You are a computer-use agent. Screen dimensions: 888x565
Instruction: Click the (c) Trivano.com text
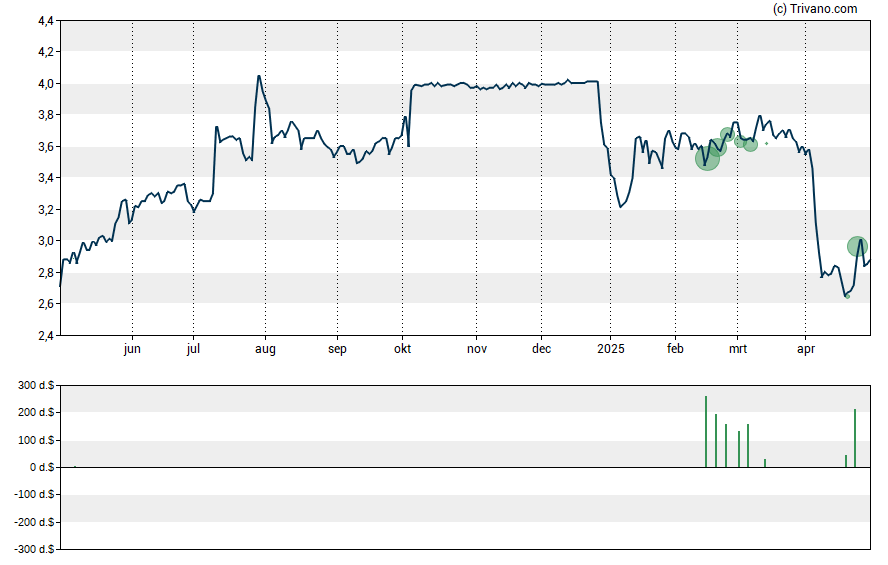815,8
